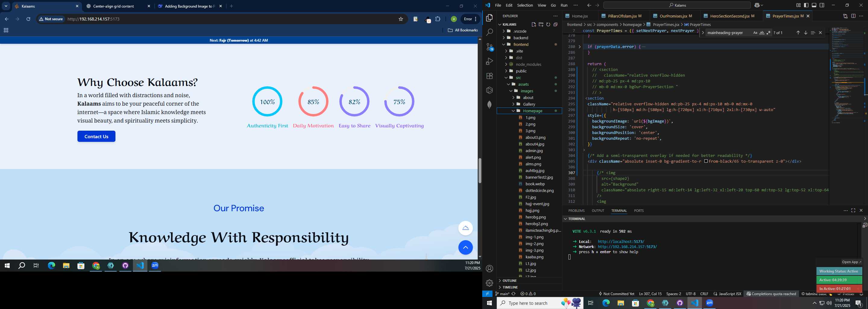
Task: Click All Bookmarks in browser bar
Action: [x=463, y=30]
